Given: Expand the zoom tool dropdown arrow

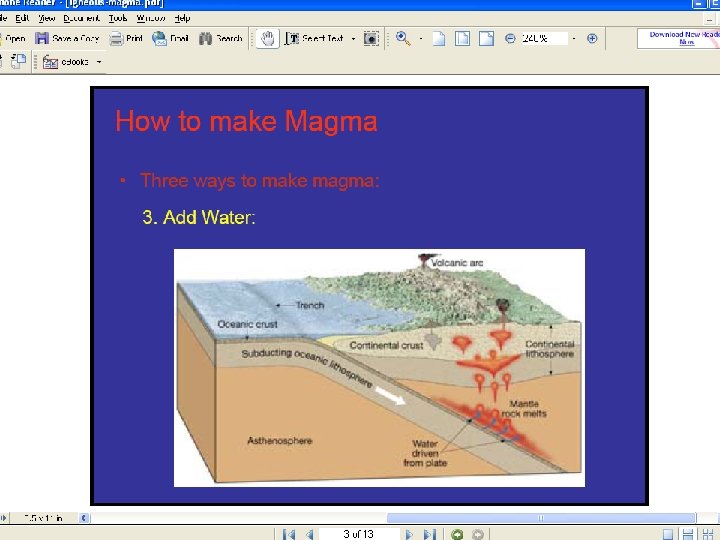Looking at the screenshot, I should [x=421, y=39].
